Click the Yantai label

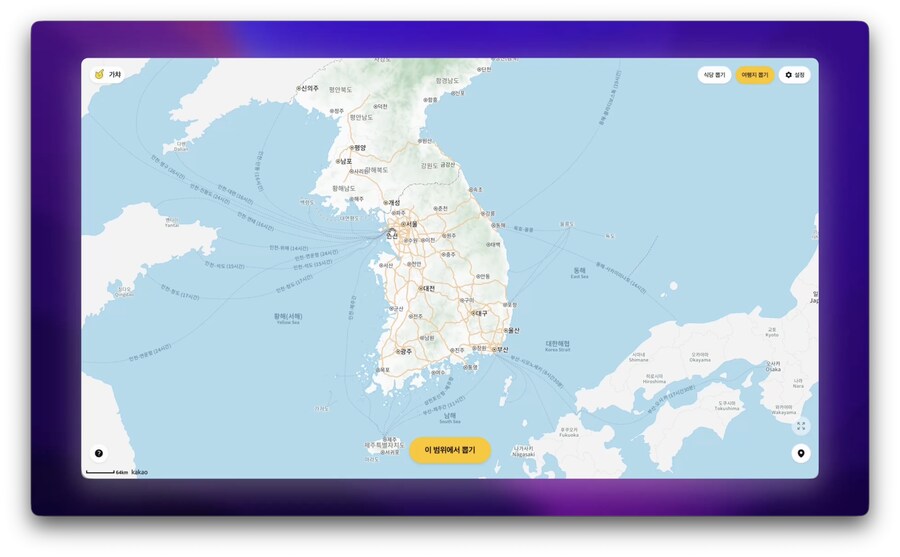[172, 225]
